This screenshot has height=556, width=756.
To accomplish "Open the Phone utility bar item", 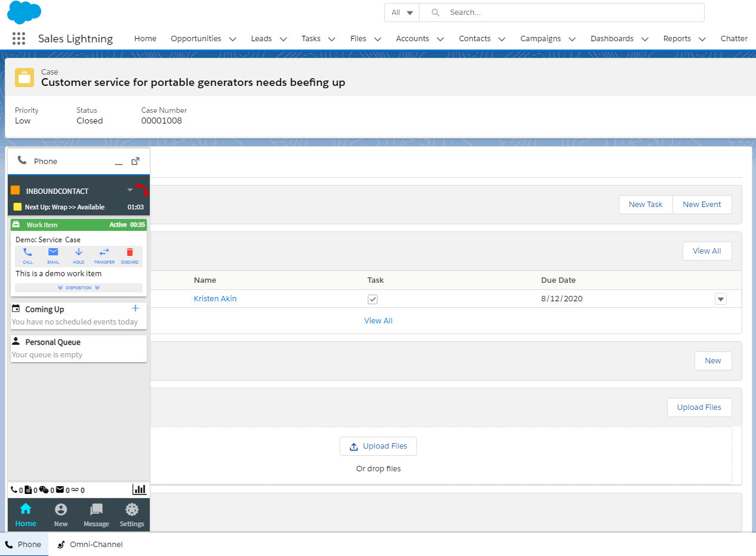I will click(24, 544).
